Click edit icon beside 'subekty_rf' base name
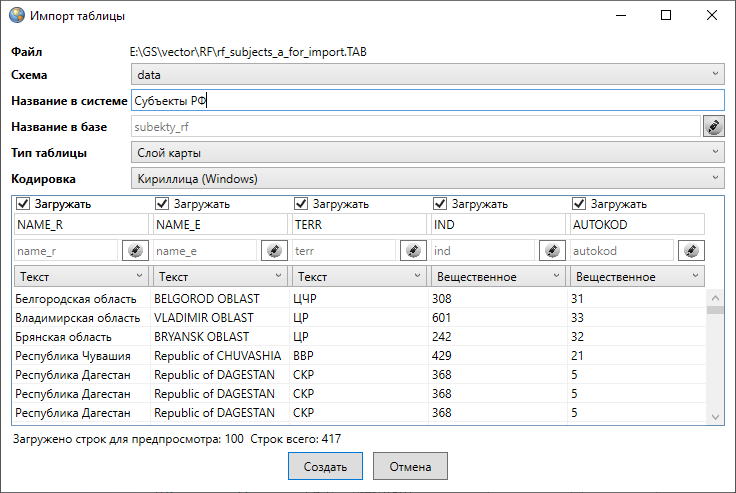 point(714,127)
